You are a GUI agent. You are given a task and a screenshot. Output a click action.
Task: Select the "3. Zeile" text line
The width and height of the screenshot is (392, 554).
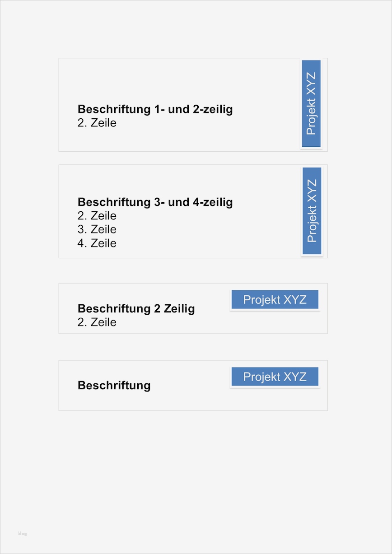click(x=97, y=229)
